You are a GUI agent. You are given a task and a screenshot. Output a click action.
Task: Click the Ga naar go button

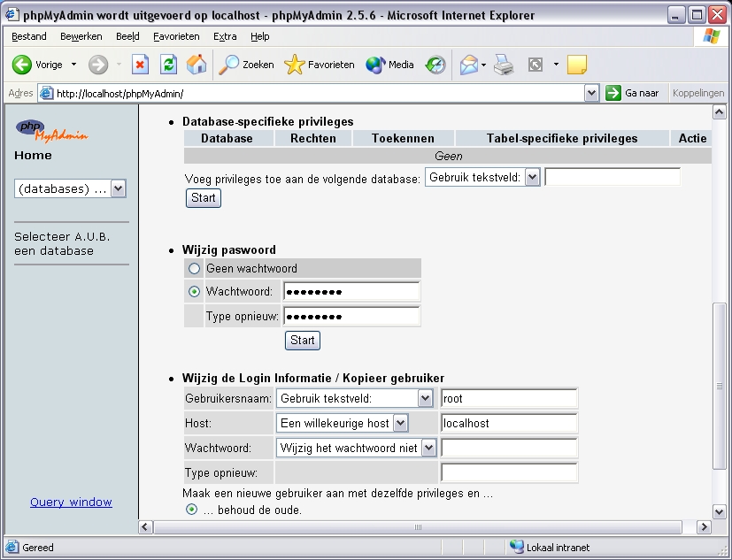tap(632, 94)
